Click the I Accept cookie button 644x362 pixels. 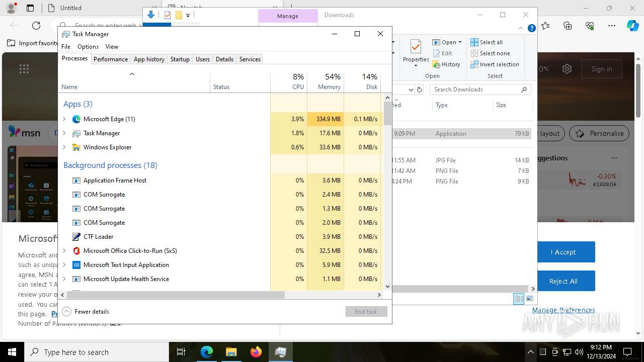point(563,252)
